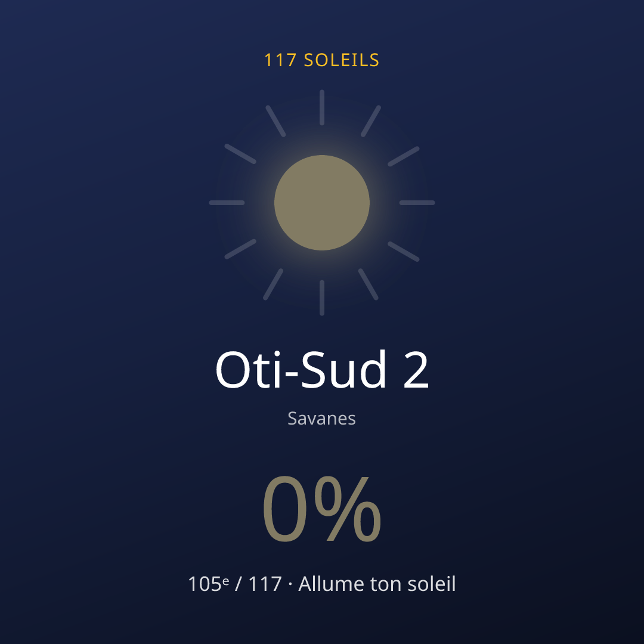Click the sun ray at eight o'clock
644x644 pixels.
tap(240, 249)
